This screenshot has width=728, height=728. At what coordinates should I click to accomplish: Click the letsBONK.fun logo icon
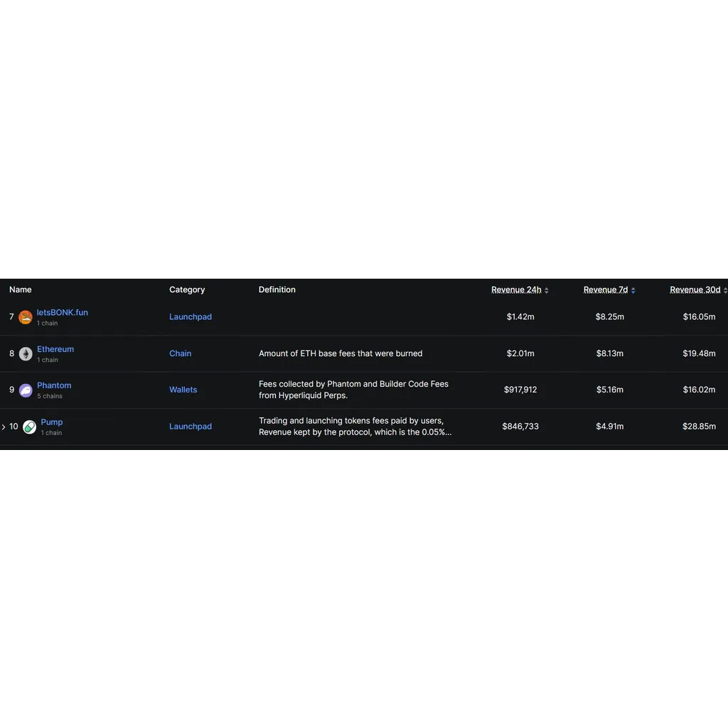[26, 317]
